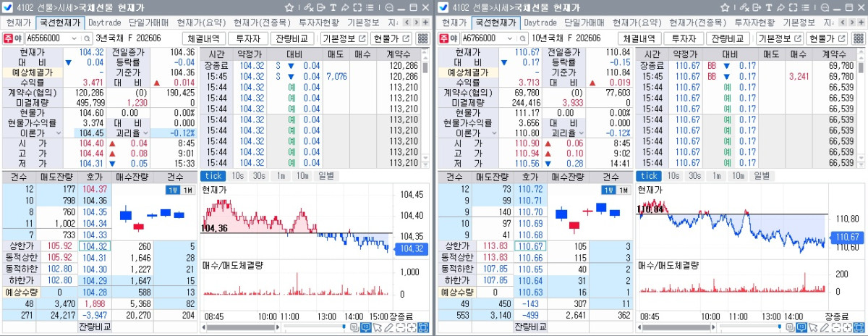Open the A6566000 symbol dropdown

pyautogui.click(x=75, y=38)
